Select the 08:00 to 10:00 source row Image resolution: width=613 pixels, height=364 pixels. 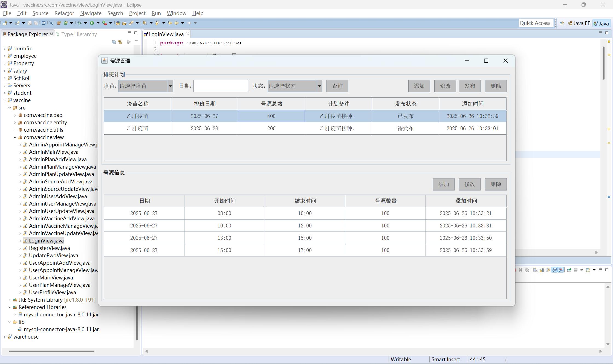[x=305, y=213]
